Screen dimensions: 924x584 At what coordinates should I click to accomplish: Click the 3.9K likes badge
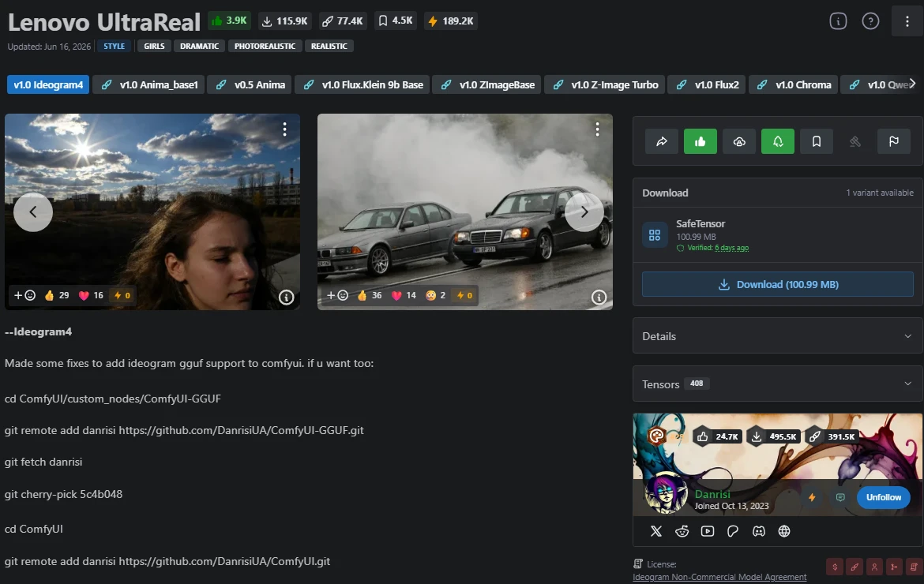tap(229, 21)
